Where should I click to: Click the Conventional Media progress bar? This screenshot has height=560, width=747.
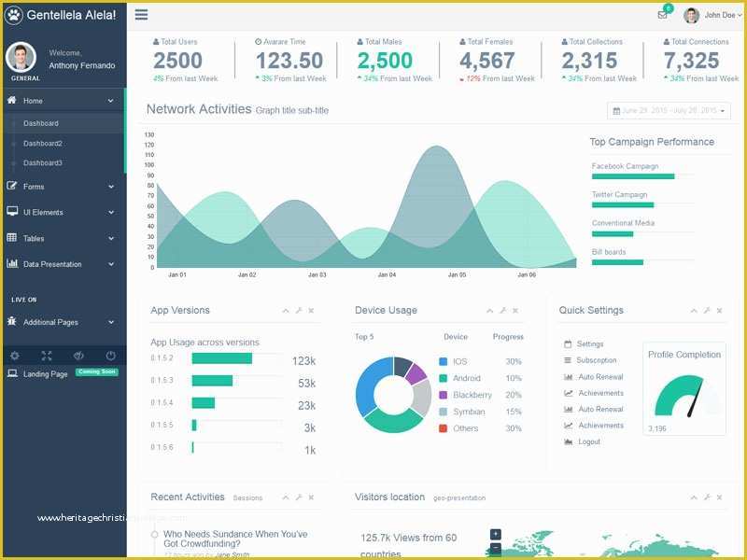point(613,234)
